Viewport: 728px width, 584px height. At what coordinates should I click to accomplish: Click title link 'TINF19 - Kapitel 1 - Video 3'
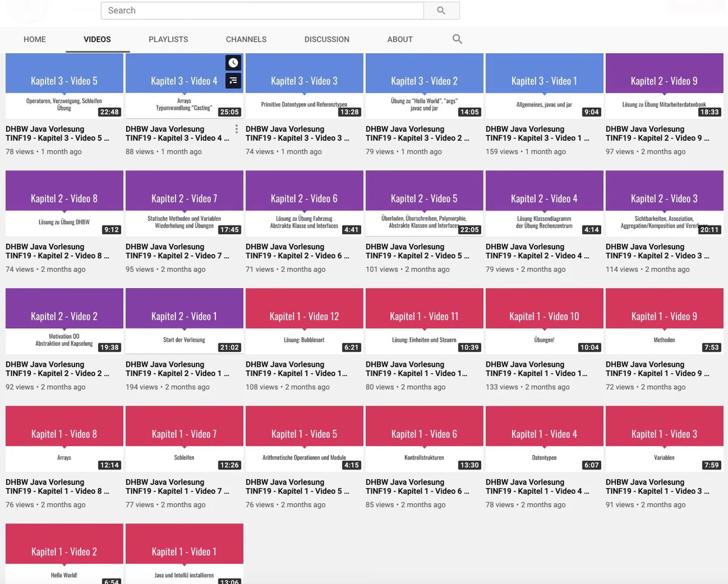tap(658, 486)
